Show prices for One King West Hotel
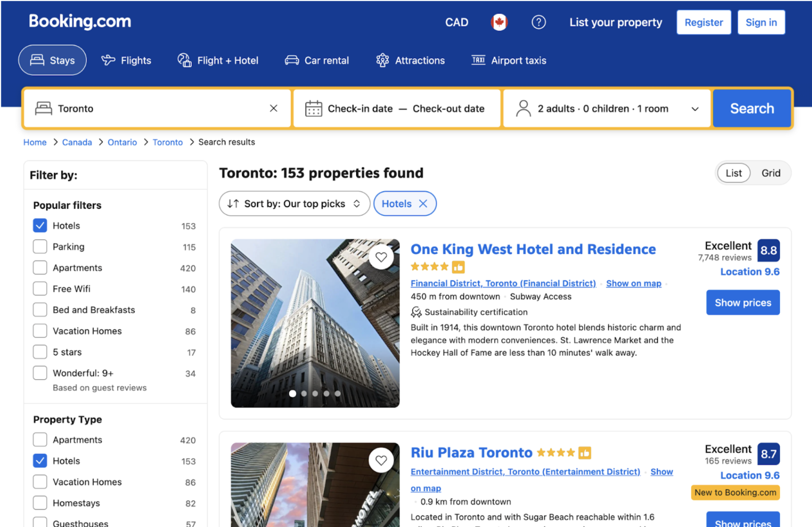 click(x=742, y=302)
